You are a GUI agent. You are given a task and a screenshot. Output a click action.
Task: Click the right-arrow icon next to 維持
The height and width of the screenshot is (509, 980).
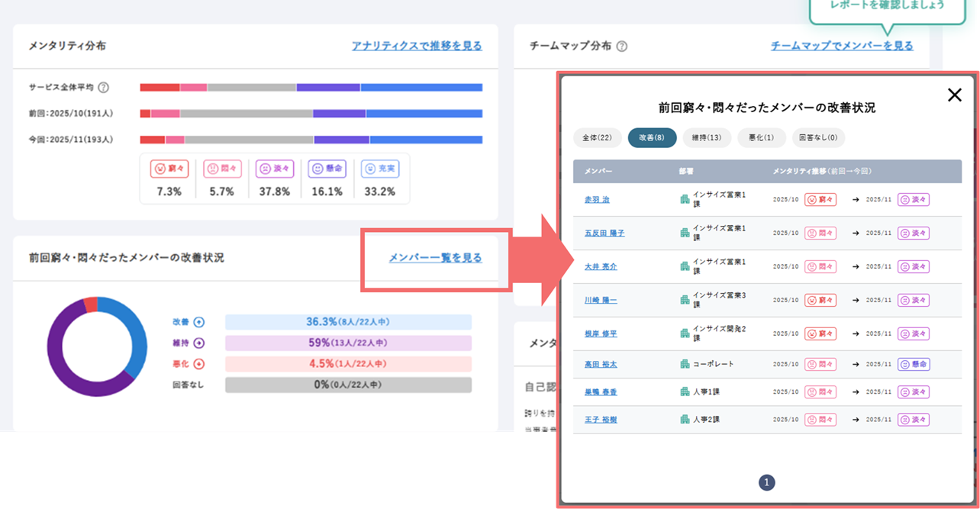pyautogui.click(x=199, y=343)
